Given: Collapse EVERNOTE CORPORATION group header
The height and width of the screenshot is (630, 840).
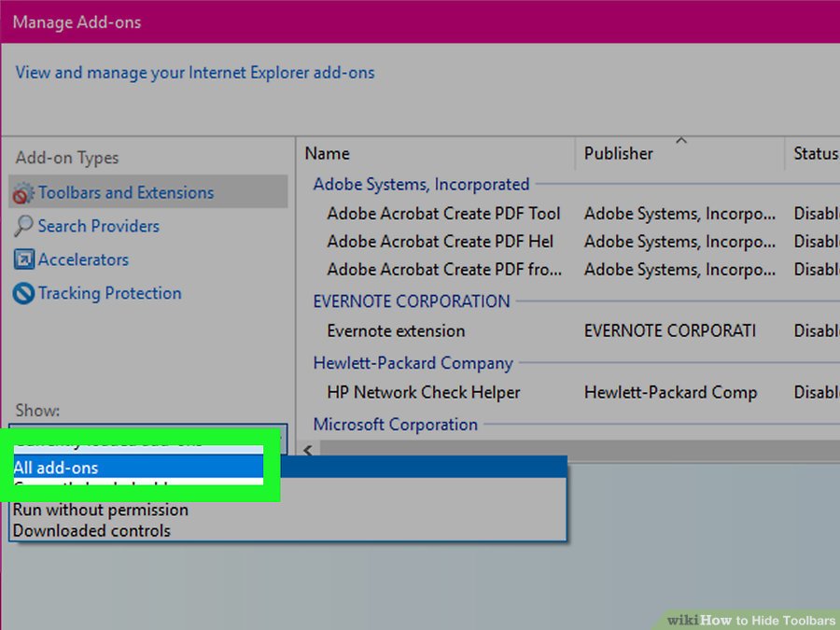Looking at the screenshot, I should click(412, 301).
